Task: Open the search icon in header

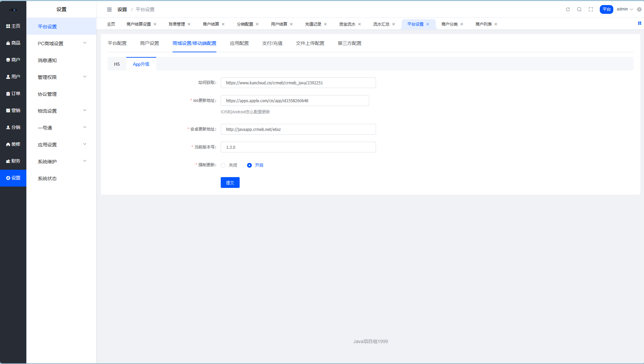Action: [x=579, y=9]
